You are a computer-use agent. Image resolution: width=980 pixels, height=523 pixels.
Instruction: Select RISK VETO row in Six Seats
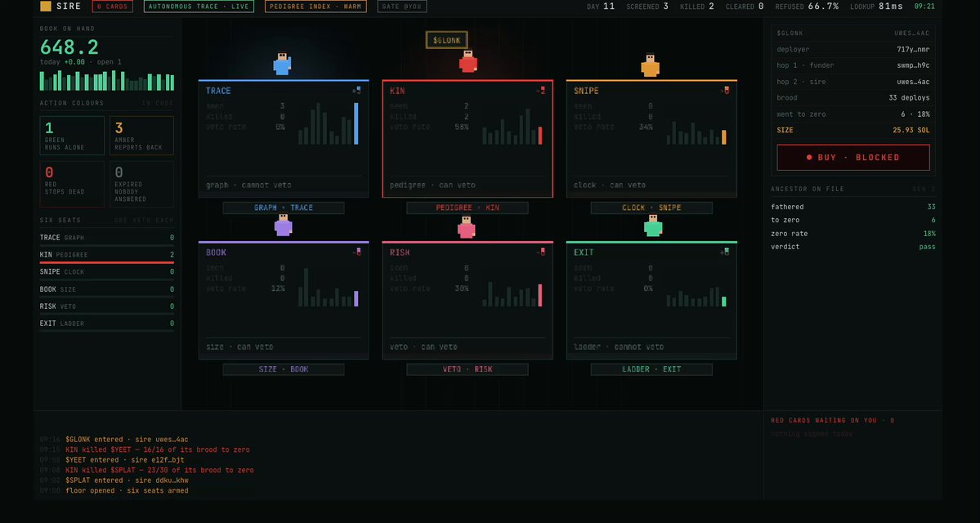pos(107,306)
